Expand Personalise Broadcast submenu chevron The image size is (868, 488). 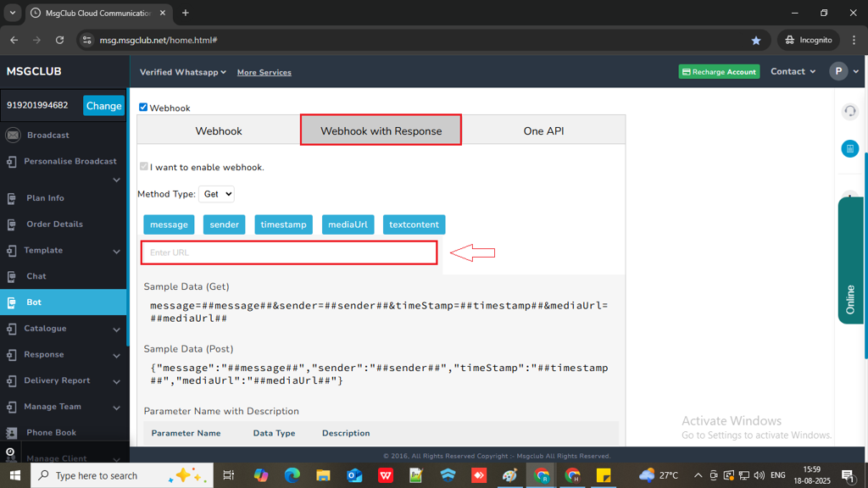(116, 180)
